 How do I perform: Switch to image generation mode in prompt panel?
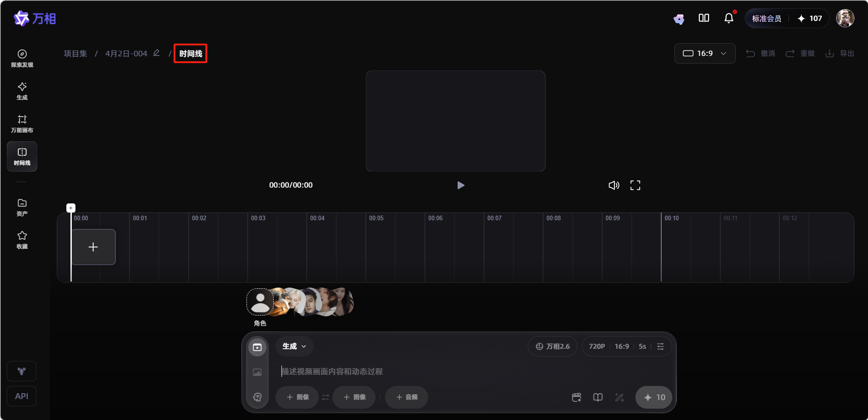tap(257, 372)
